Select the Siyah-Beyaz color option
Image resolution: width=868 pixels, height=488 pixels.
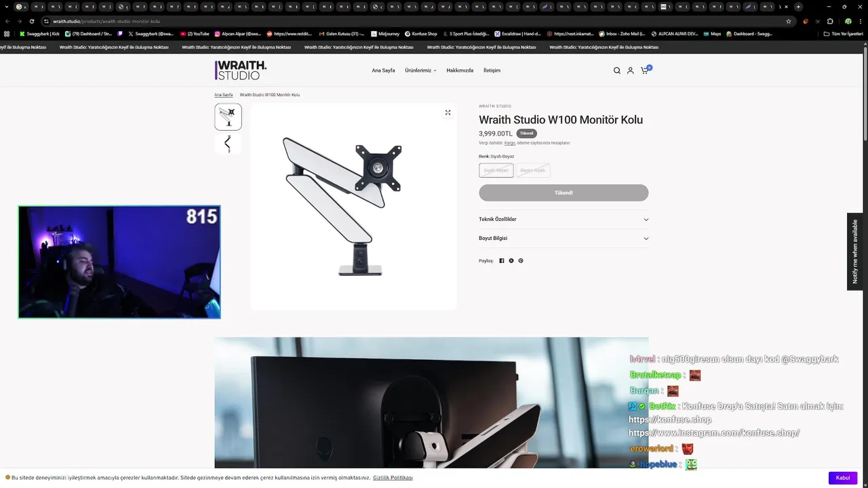[x=496, y=170]
